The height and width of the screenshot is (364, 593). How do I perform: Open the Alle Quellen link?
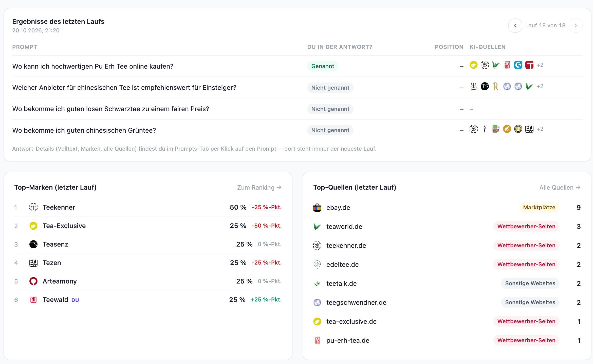click(x=560, y=187)
